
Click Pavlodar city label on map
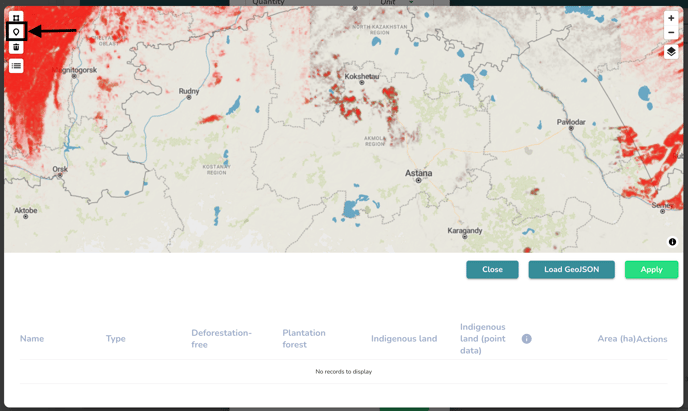[571, 122]
